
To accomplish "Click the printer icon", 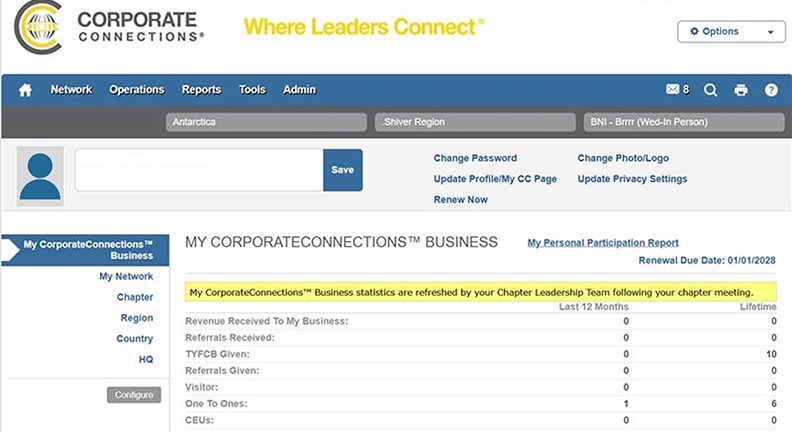I will (740, 90).
